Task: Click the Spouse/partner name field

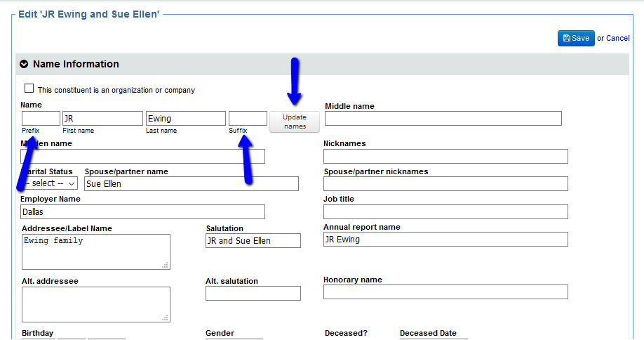Action: click(x=192, y=184)
